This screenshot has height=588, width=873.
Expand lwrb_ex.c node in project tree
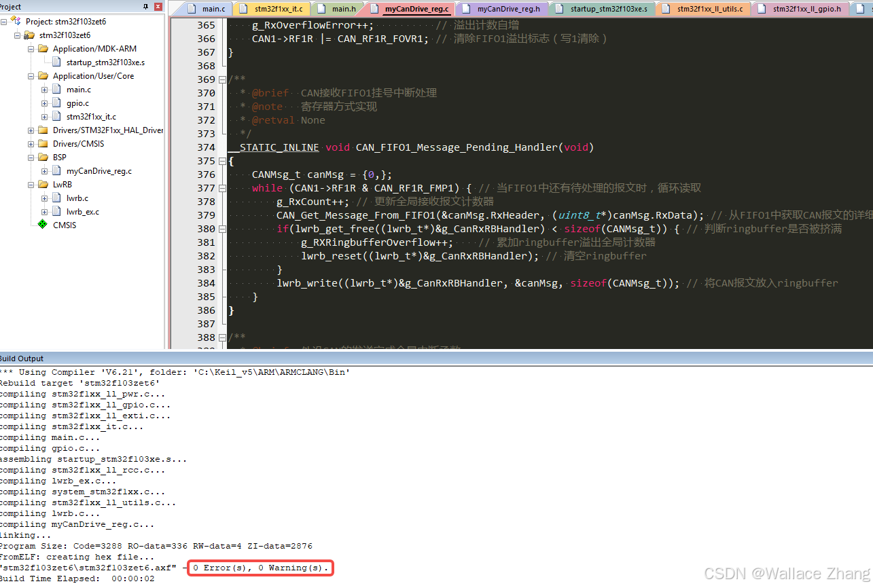[x=45, y=212]
